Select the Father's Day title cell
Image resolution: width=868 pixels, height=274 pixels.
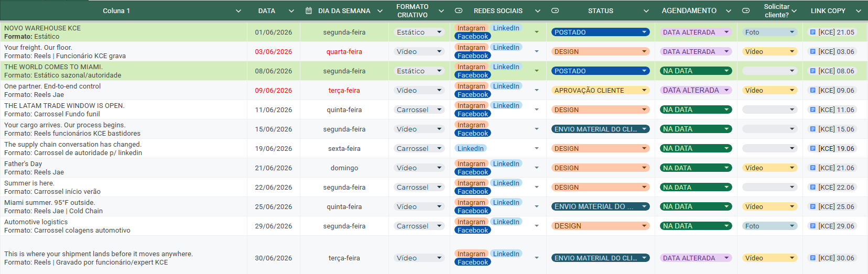(124, 168)
